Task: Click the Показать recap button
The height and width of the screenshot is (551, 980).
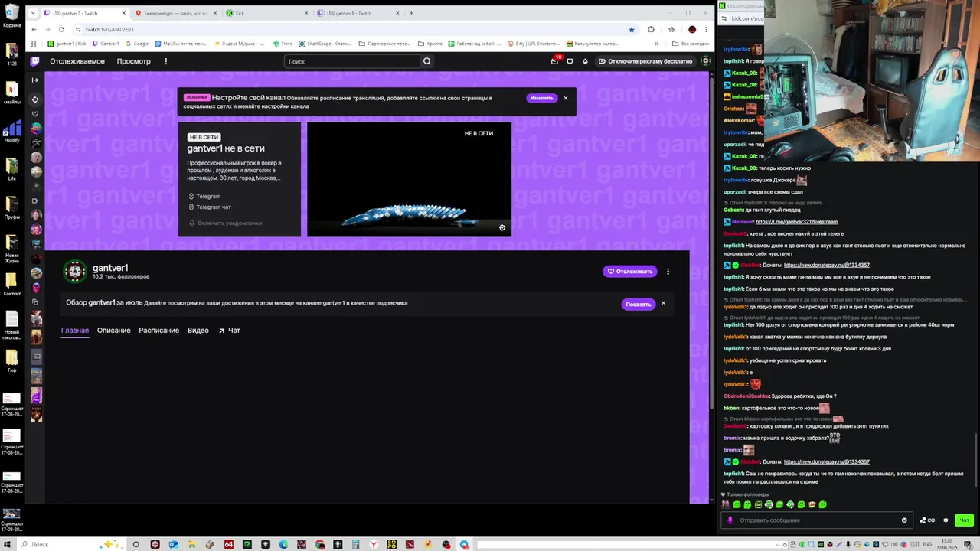Action: [x=638, y=304]
